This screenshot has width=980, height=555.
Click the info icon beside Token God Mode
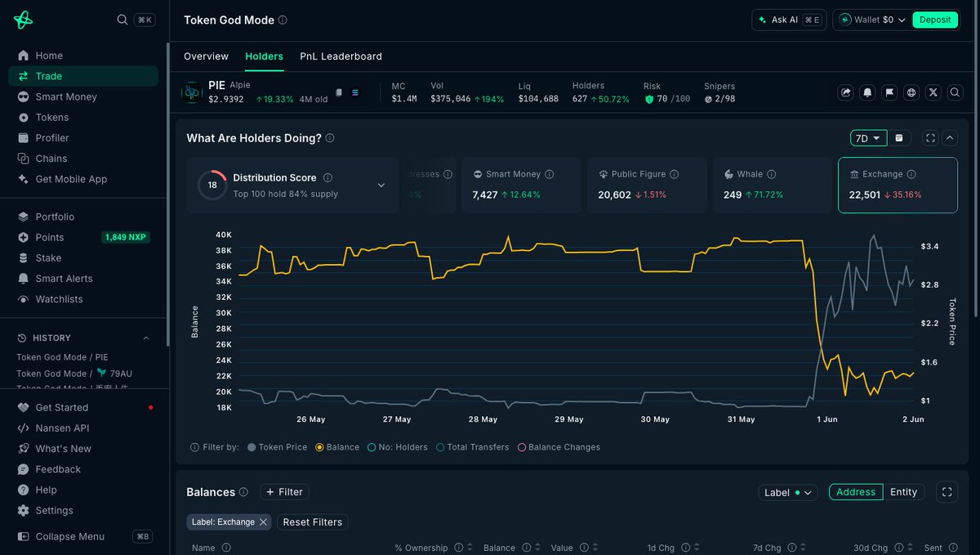(x=283, y=20)
